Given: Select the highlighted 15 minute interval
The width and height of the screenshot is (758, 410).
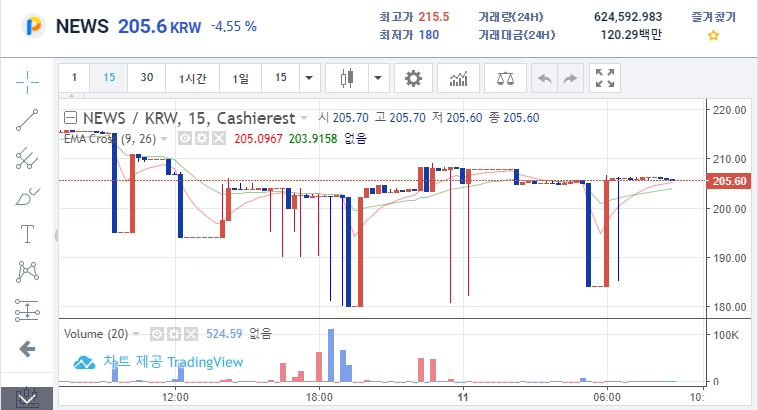Looking at the screenshot, I should (109, 77).
